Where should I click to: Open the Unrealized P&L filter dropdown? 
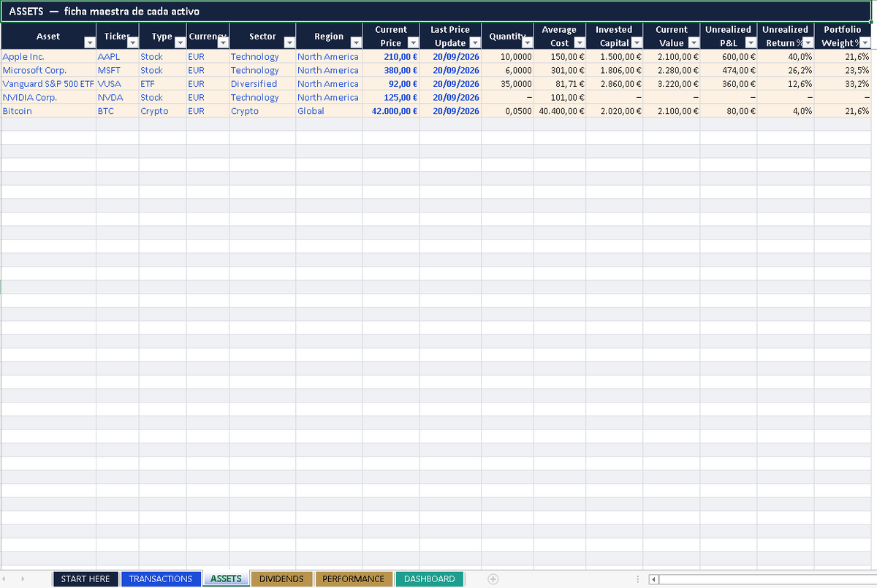(751, 43)
